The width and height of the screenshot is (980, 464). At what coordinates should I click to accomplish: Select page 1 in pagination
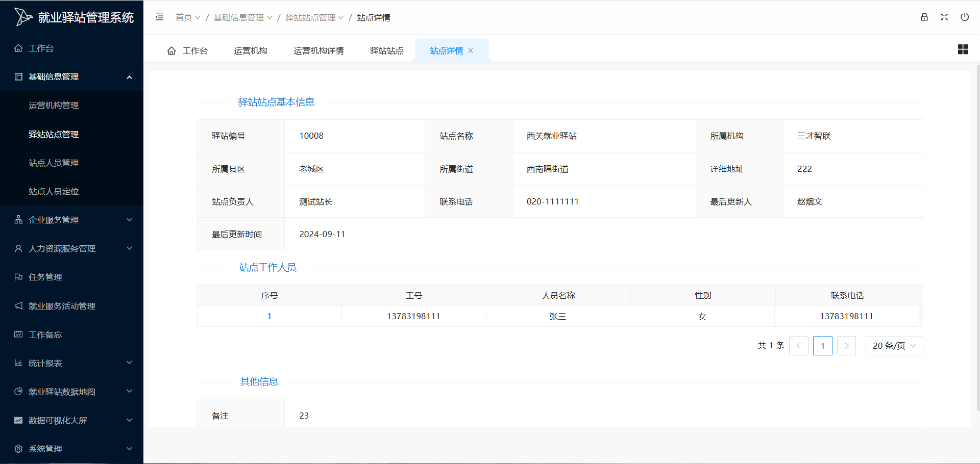click(823, 346)
